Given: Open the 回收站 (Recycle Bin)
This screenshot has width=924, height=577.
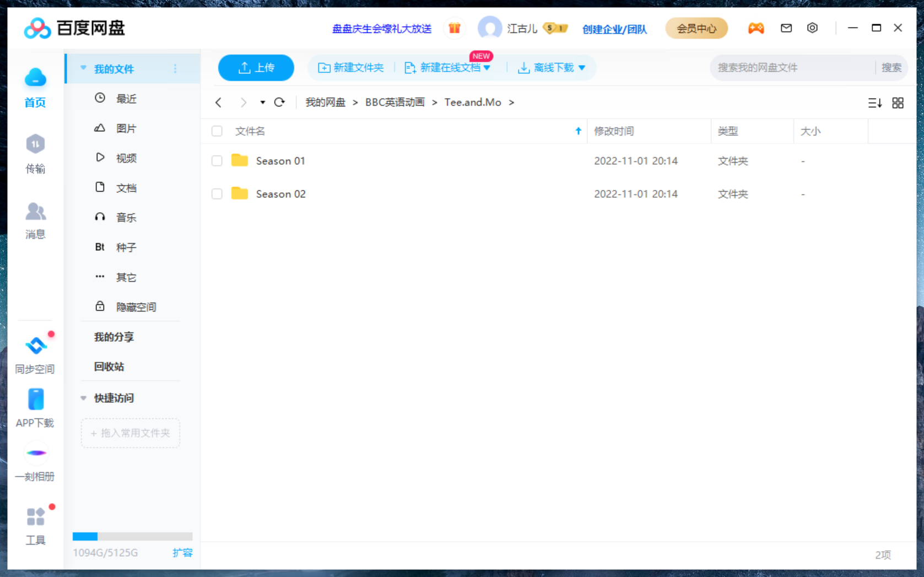Looking at the screenshot, I should point(109,366).
